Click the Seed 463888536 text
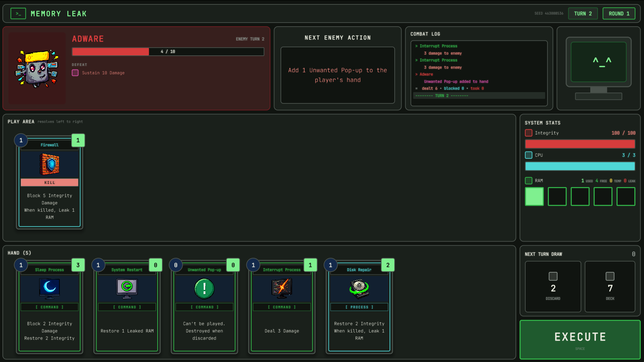The image size is (644, 362). [x=549, y=14]
